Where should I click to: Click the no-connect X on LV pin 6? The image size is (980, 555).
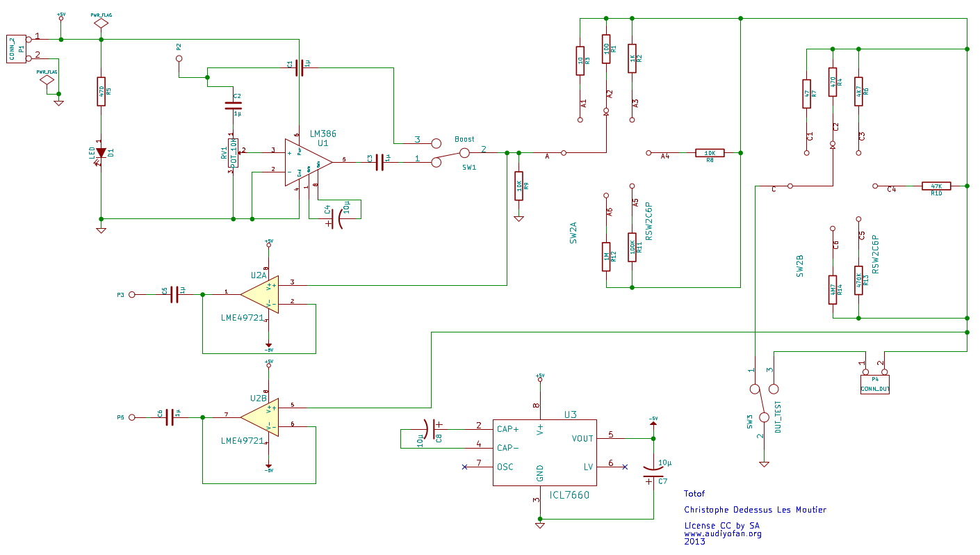click(624, 467)
